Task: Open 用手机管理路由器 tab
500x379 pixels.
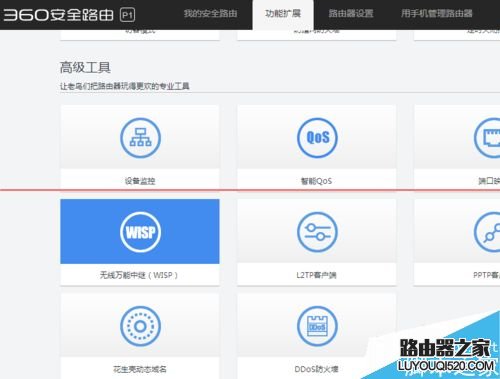Action: [x=437, y=14]
